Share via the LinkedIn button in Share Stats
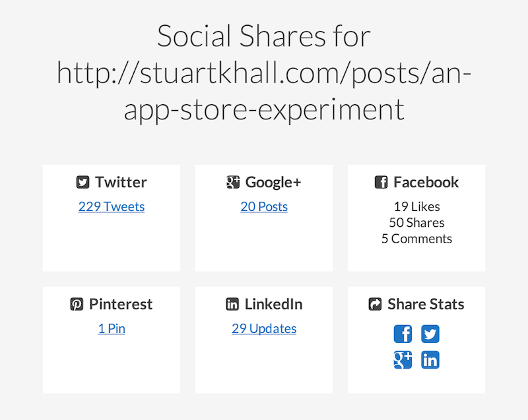528x420 pixels. (430, 360)
